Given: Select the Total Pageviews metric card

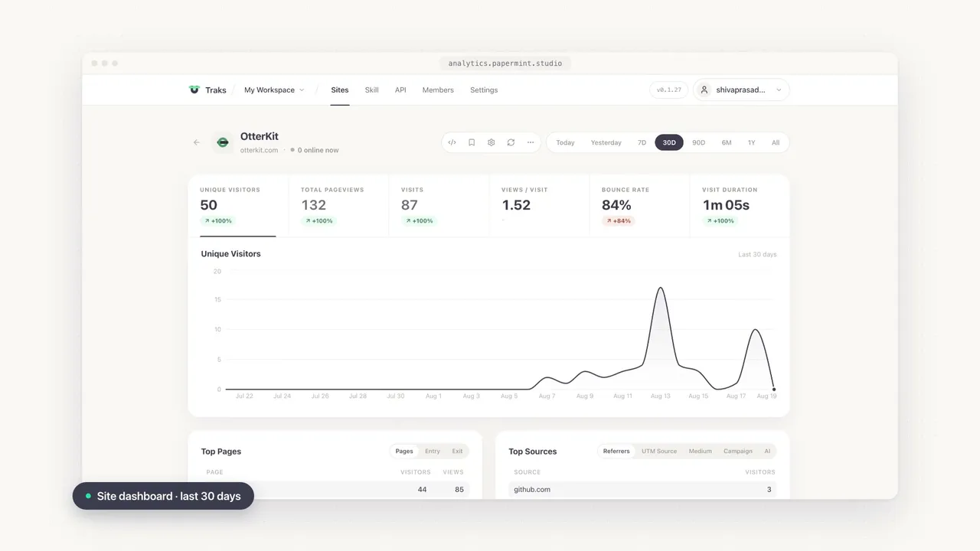Looking at the screenshot, I should pos(338,206).
